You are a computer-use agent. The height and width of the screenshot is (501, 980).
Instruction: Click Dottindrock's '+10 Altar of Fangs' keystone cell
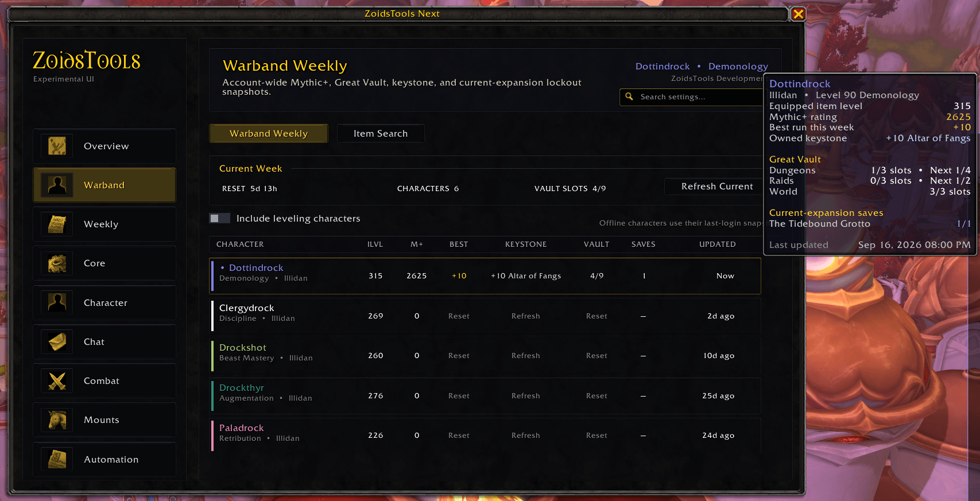tap(526, 275)
